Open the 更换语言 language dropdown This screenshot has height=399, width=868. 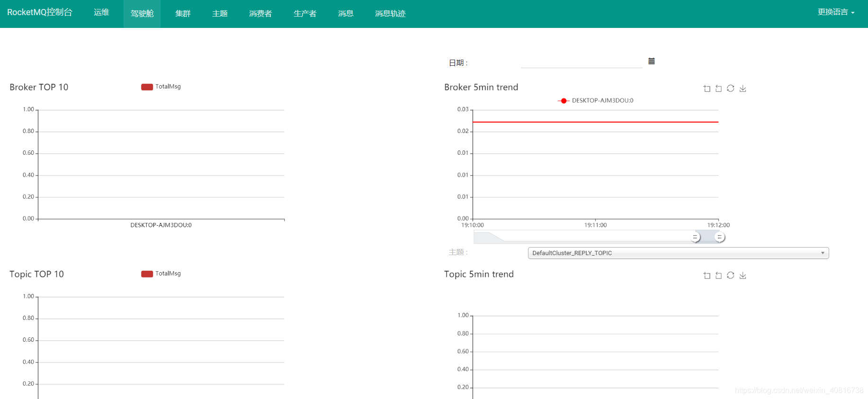[x=836, y=12]
